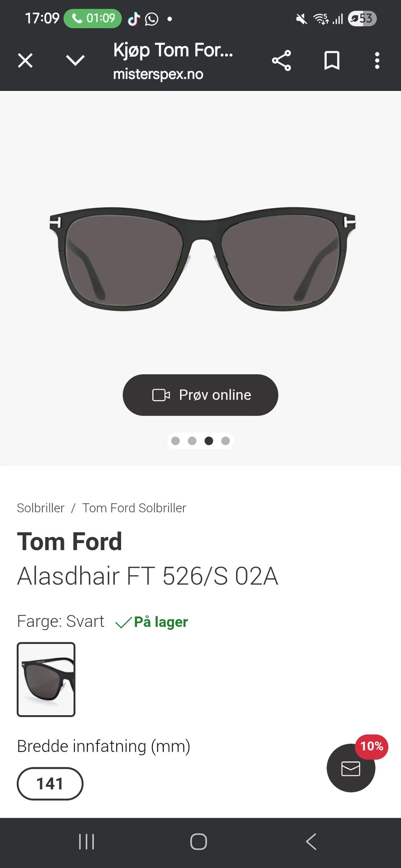Viewport: 401px width, 868px height.
Task: Tap the page title misterspex.no
Action: click(x=173, y=61)
